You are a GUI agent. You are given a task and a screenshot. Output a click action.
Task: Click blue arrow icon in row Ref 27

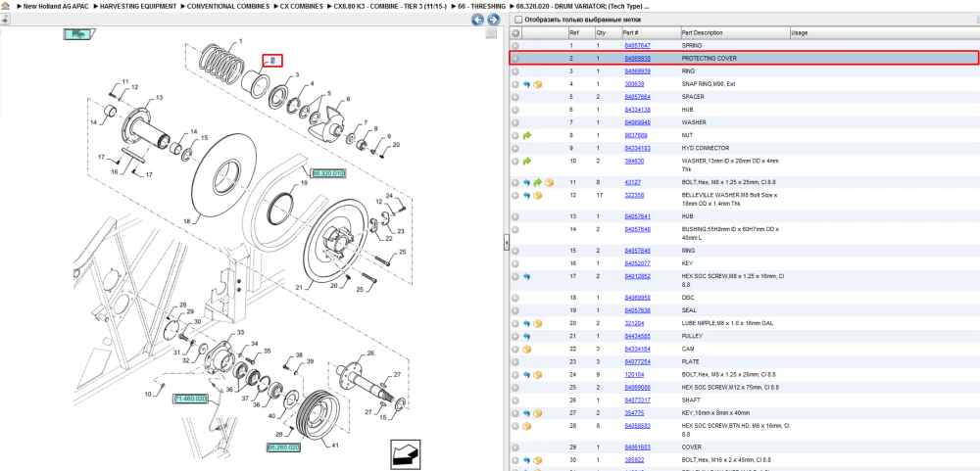(527, 413)
